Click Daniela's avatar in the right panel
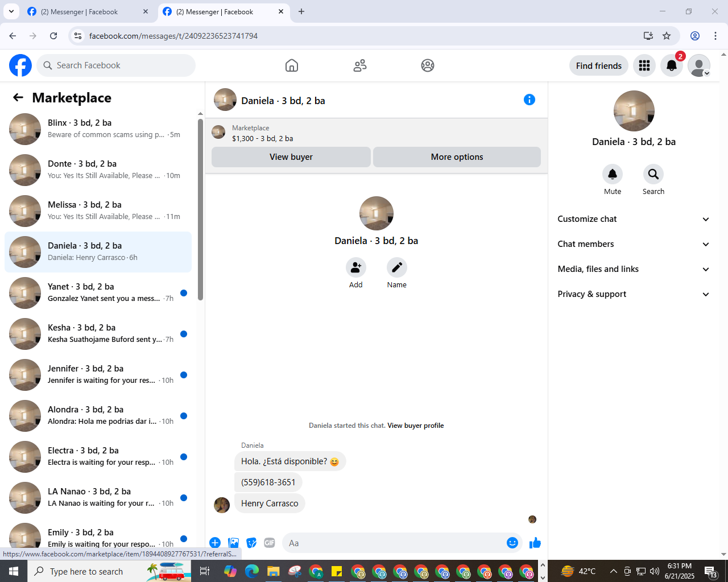The image size is (728, 582). click(634, 111)
